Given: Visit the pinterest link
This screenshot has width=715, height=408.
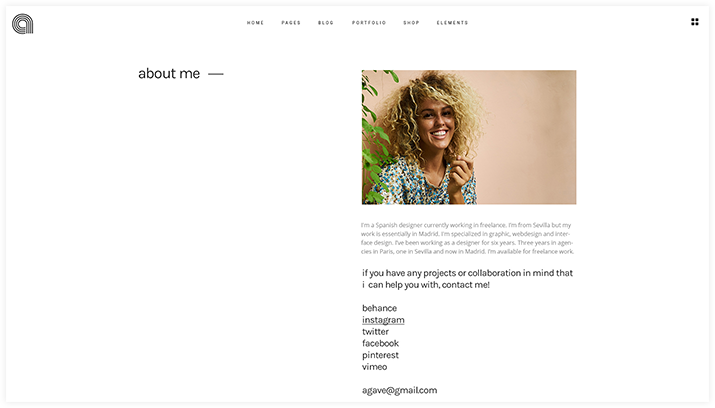Looking at the screenshot, I should pyautogui.click(x=380, y=355).
